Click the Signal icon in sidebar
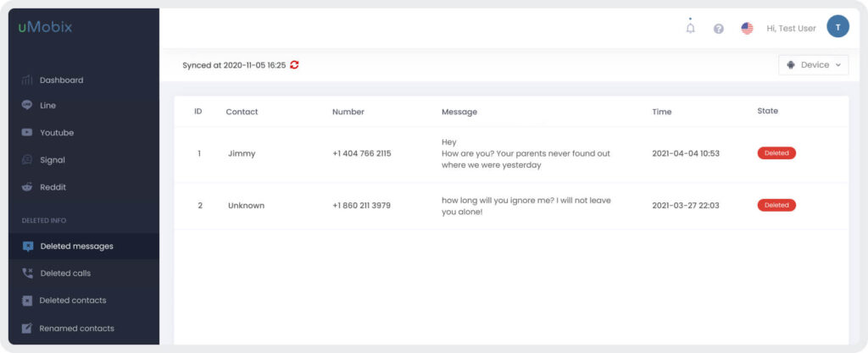Screen dimensions: 868x353 [26, 160]
